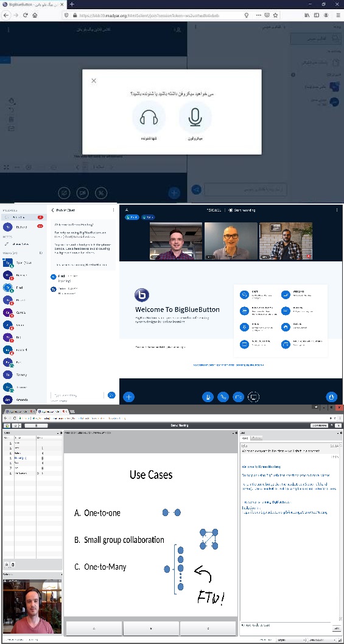Close the audio join dialog with X
Image resolution: width=344 pixels, height=644 pixels.
click(x=94, y=81)
